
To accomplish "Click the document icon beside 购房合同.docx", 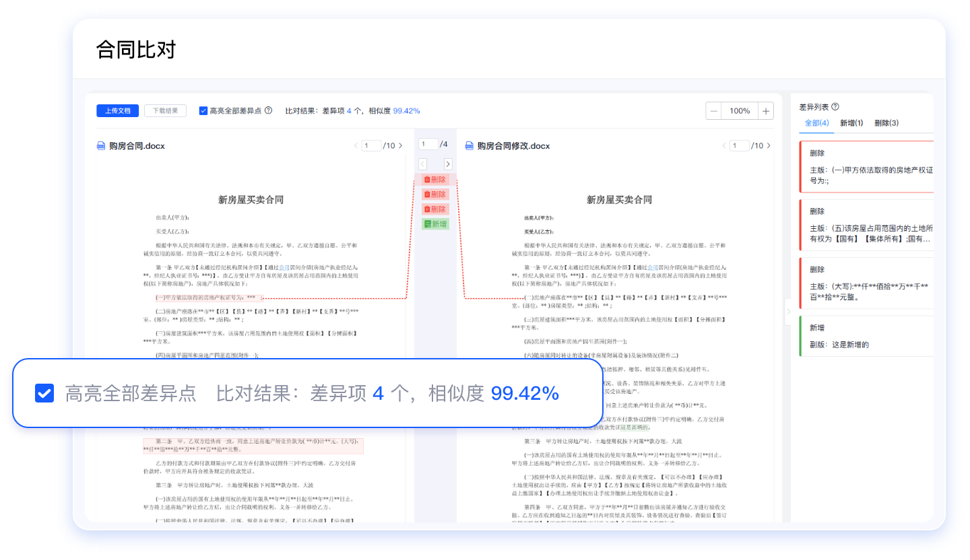I will pos(100,145).
